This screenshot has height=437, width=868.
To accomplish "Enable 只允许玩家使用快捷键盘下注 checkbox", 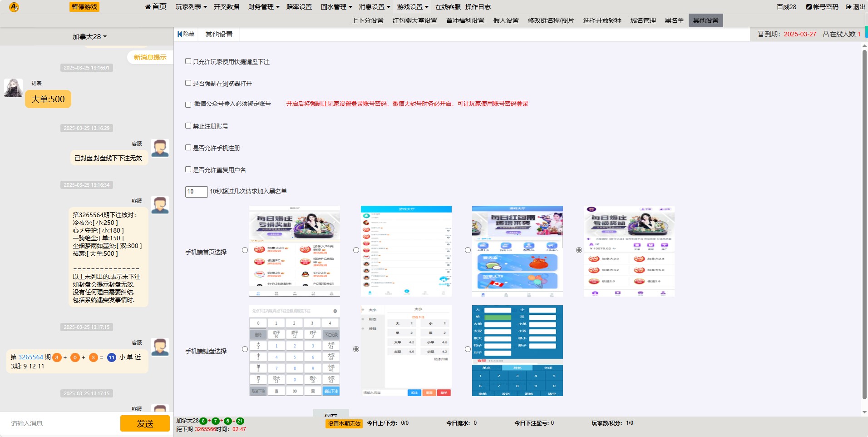I will (x=188, y=61).
